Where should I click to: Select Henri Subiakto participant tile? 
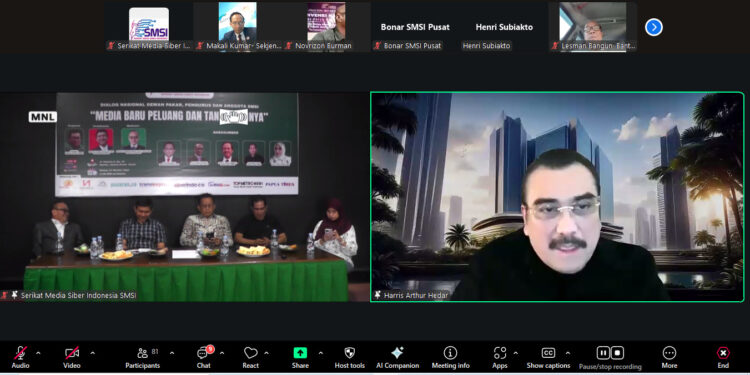coord(504,26)
